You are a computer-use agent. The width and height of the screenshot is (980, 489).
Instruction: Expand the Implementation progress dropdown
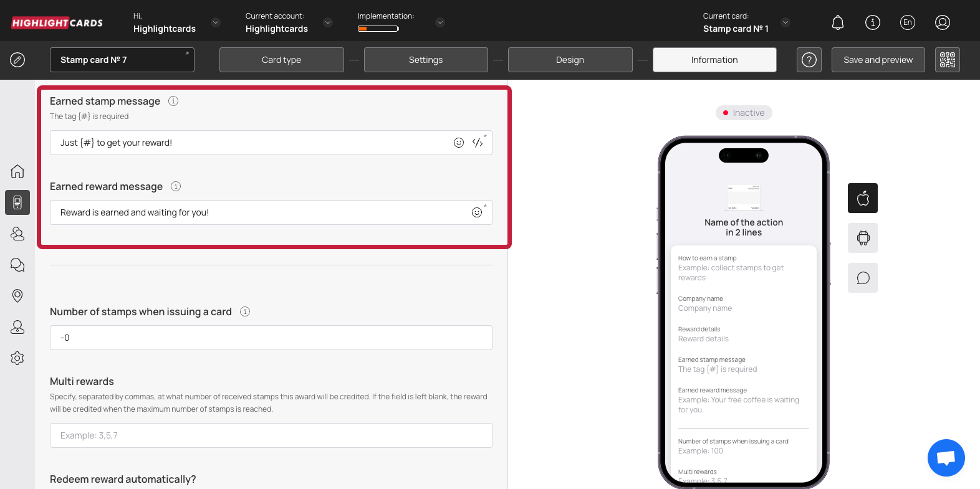[x=440, y=23]
